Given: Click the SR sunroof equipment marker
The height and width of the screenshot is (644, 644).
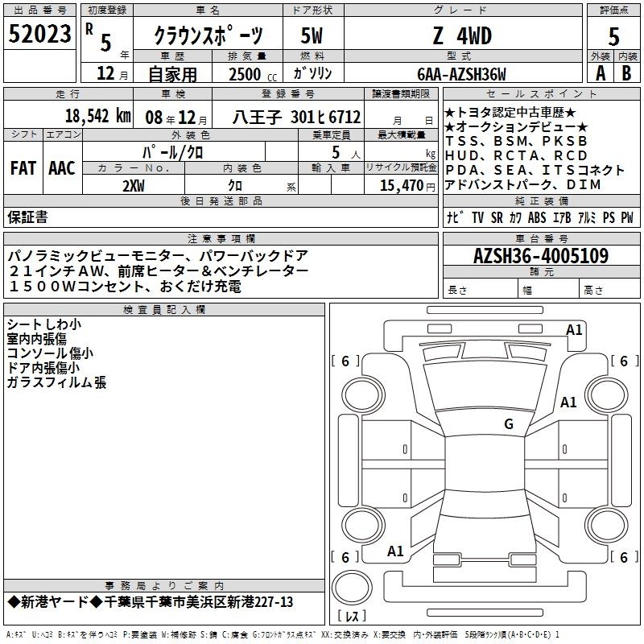Looking at the screenshot, I should tap(496, 217).
